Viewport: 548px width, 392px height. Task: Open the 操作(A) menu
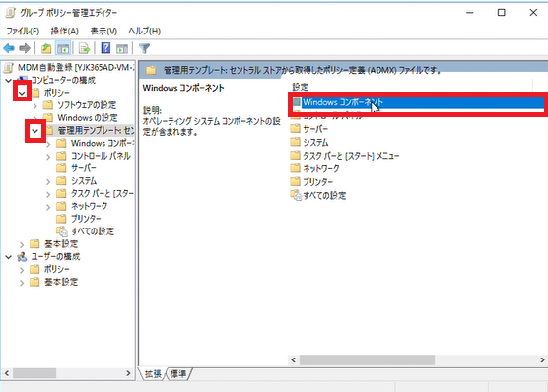[x=64, y=31]
